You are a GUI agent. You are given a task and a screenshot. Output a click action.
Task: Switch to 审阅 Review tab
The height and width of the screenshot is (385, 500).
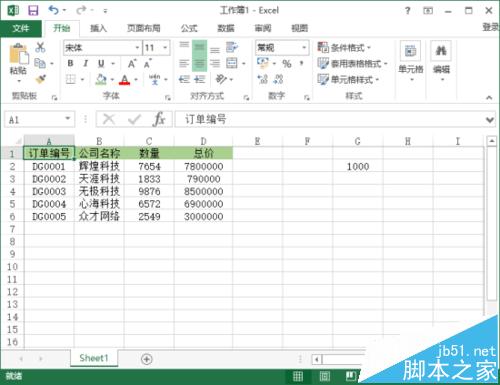[x=263, y=28]
